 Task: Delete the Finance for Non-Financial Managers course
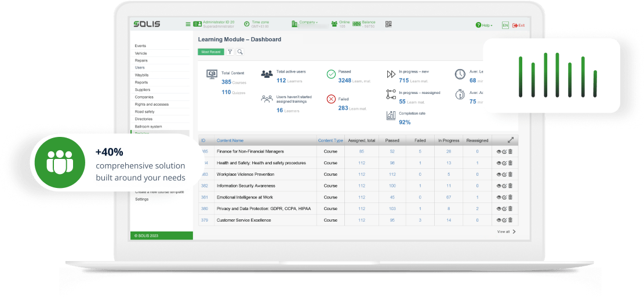coord(510,151)
